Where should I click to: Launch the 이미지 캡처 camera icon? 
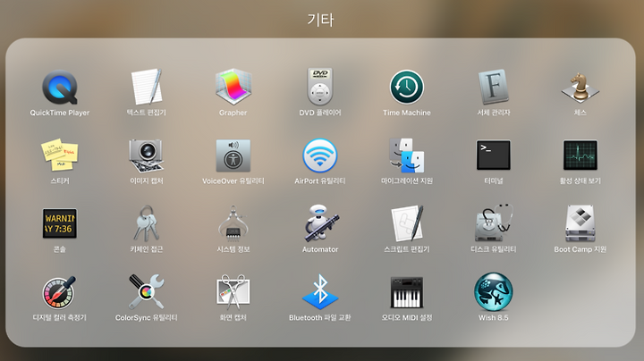(x=147, y=155)
